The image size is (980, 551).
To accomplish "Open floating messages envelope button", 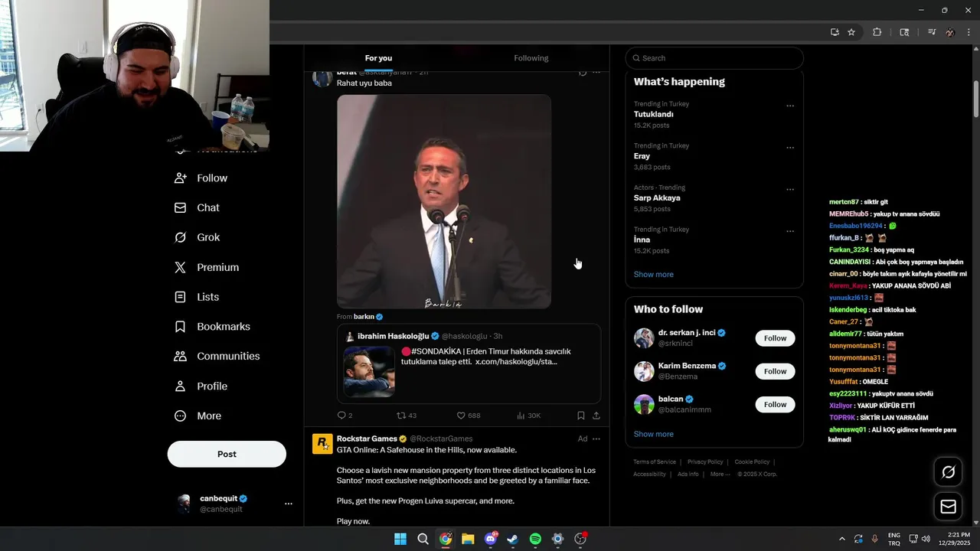I will click(x=948, y=507).
